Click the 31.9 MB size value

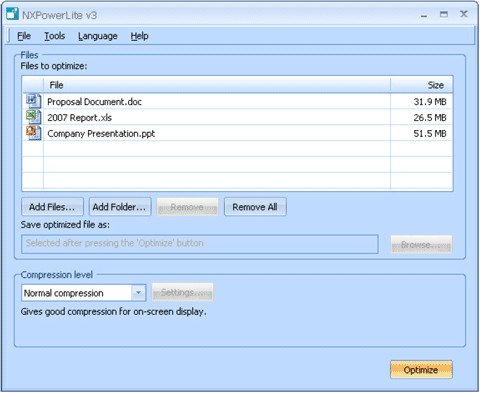[430, 101]
